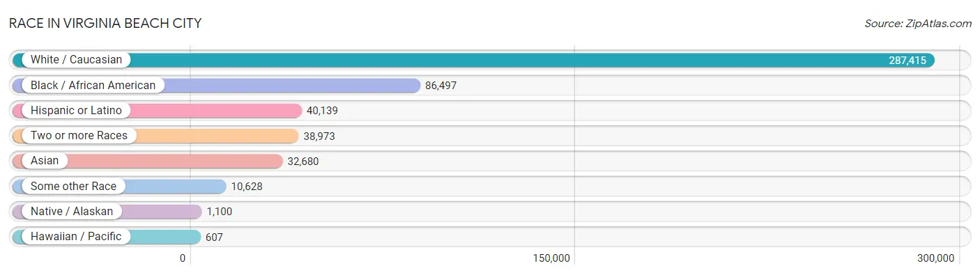This screenshot has height=275, width=980.
Task: Select the Hawaiian / Pacific label
Action: pyautogui.click(x=76, y=237)
